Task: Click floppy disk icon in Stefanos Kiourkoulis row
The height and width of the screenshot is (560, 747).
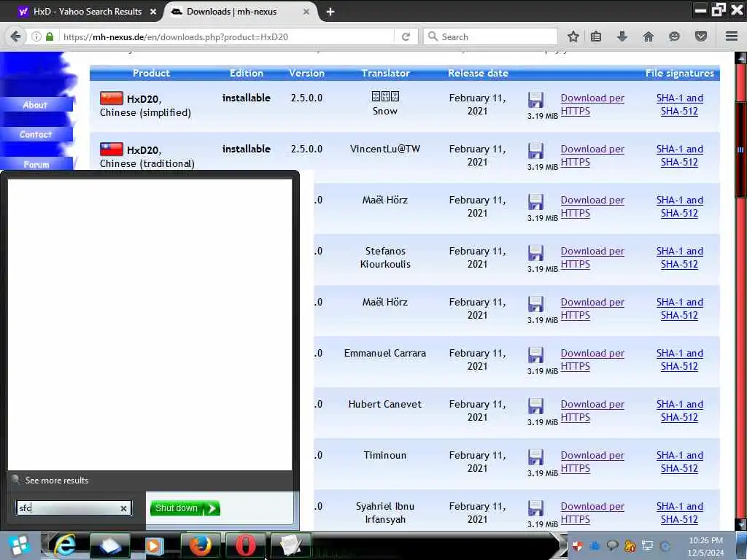Action: pos(535,253)
